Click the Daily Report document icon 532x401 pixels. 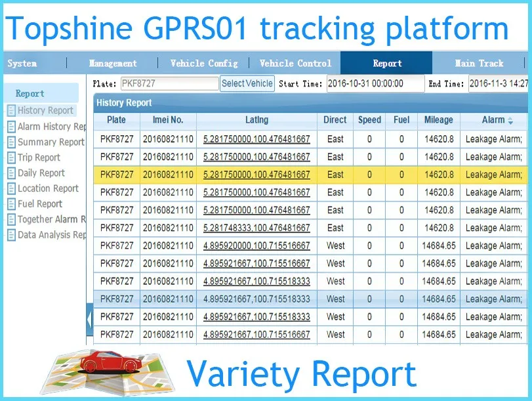(11, 173)
